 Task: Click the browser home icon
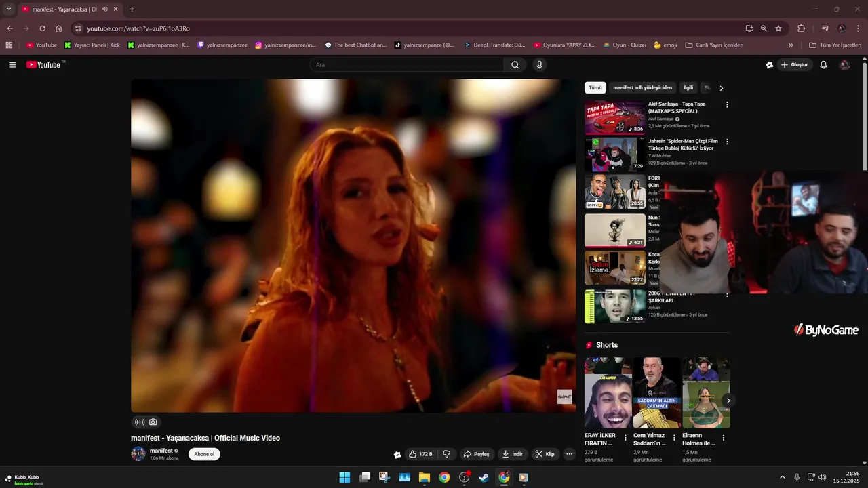point(58,28)
